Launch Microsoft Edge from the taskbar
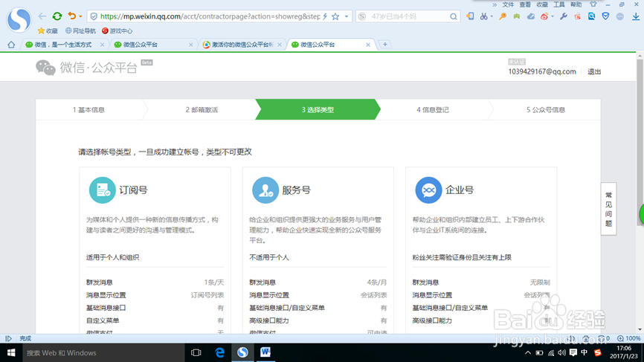This screenshot has height=362, width=644. pos(219,352)
